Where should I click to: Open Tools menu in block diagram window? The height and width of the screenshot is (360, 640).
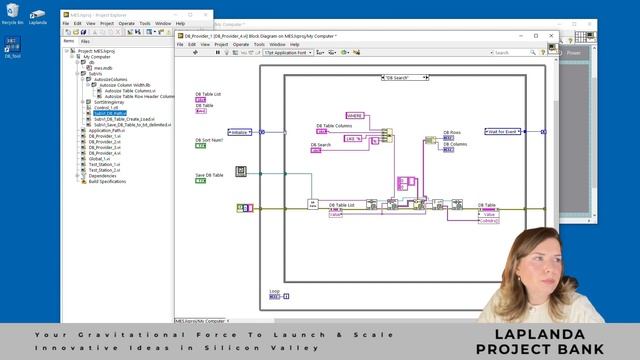pos(259,44)
